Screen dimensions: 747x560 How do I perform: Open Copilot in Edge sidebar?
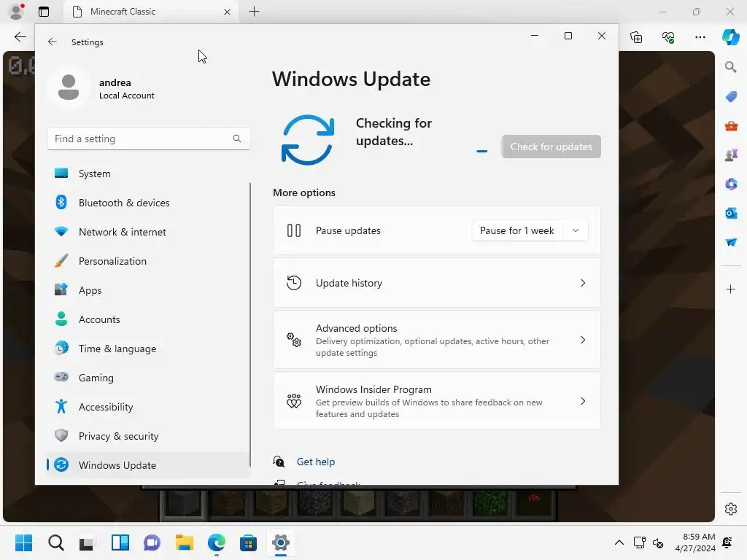coord(731,37)
